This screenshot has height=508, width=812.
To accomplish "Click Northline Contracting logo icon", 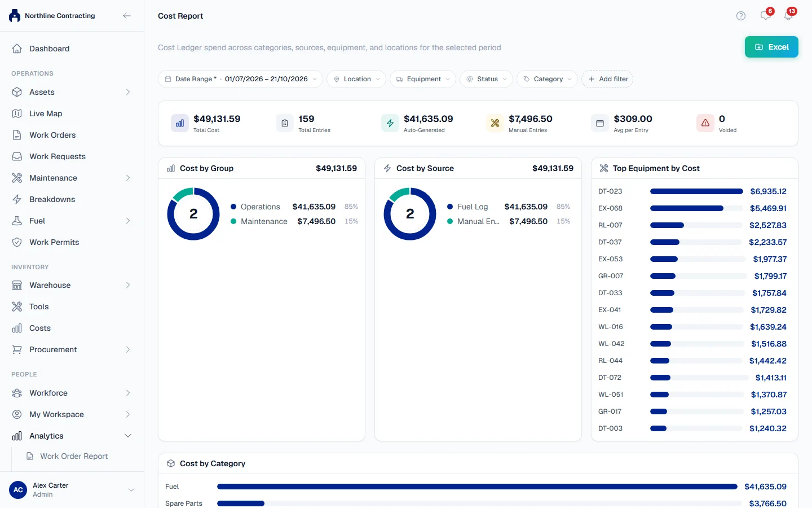I will tap(15, 16).
